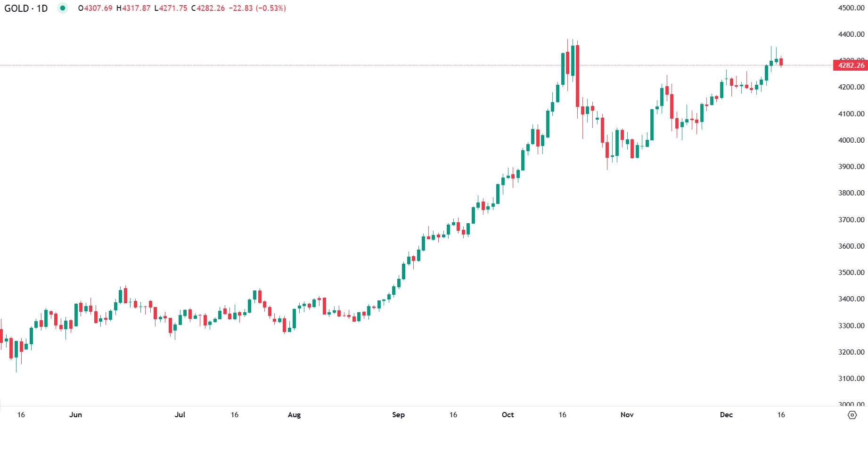Viewport: 868px width, 453px height.
Task: Click the 3500.00 price scale label
Action: point(851,273)
